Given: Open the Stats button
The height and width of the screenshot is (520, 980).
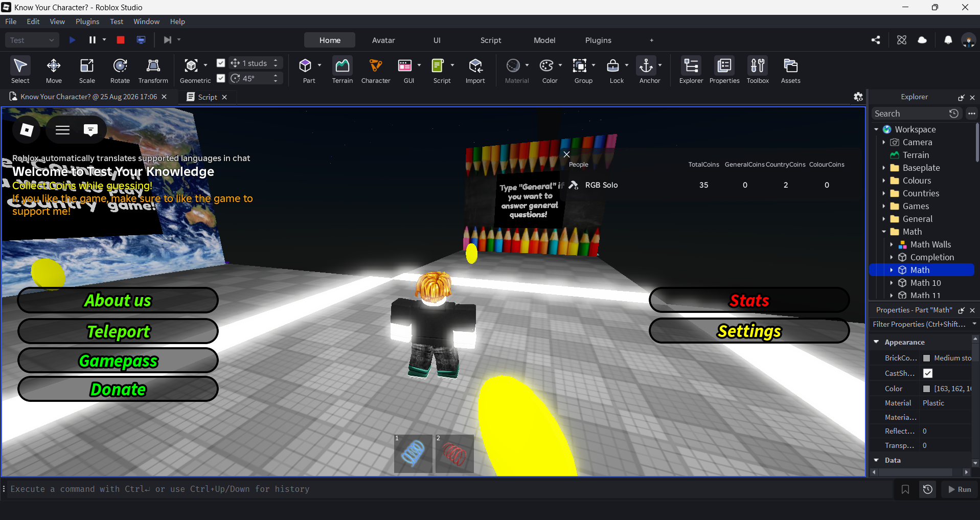Looking at the screenshot, I should click(x=749, y=300).
